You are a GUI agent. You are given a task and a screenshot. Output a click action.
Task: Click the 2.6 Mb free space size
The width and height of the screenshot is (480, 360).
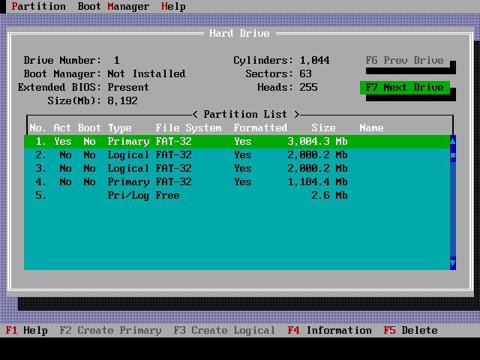point(330,195)
